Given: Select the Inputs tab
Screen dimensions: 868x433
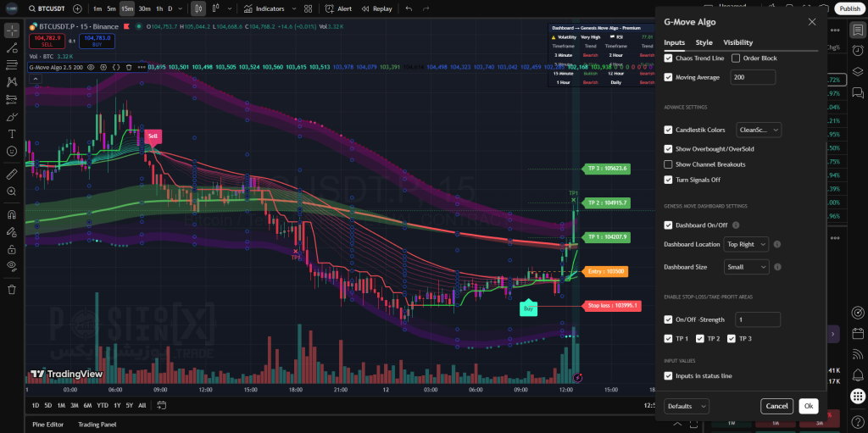Looking at the screenshot, I should [674, 42].
